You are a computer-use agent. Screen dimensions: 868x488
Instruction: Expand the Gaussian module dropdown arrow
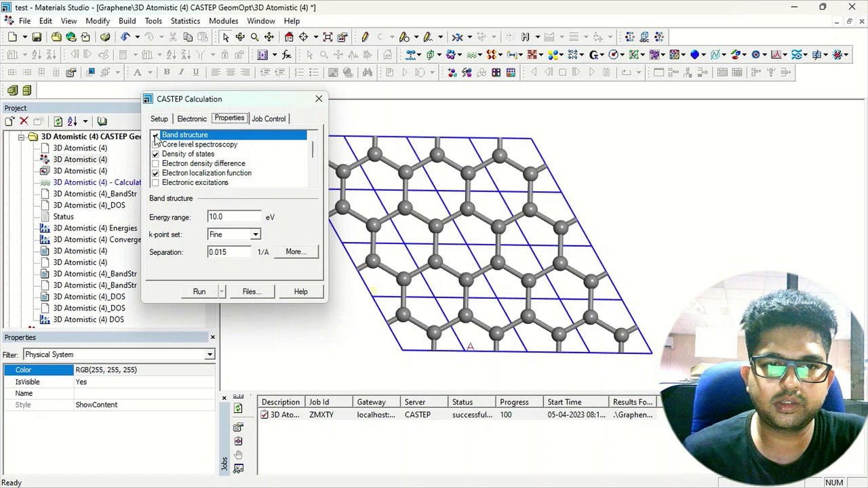pos(603,55)
